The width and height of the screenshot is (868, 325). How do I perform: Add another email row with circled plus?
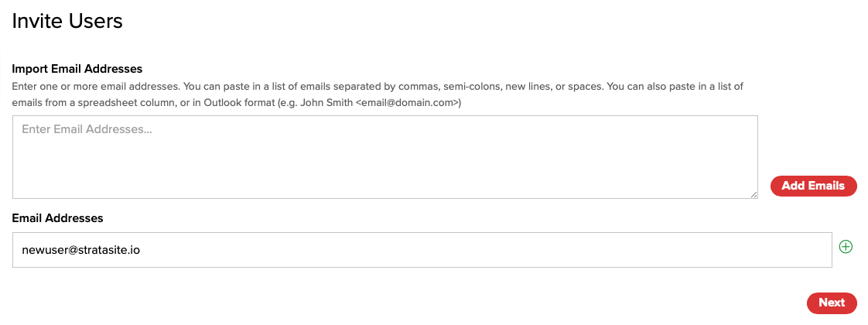coord(846,247)
